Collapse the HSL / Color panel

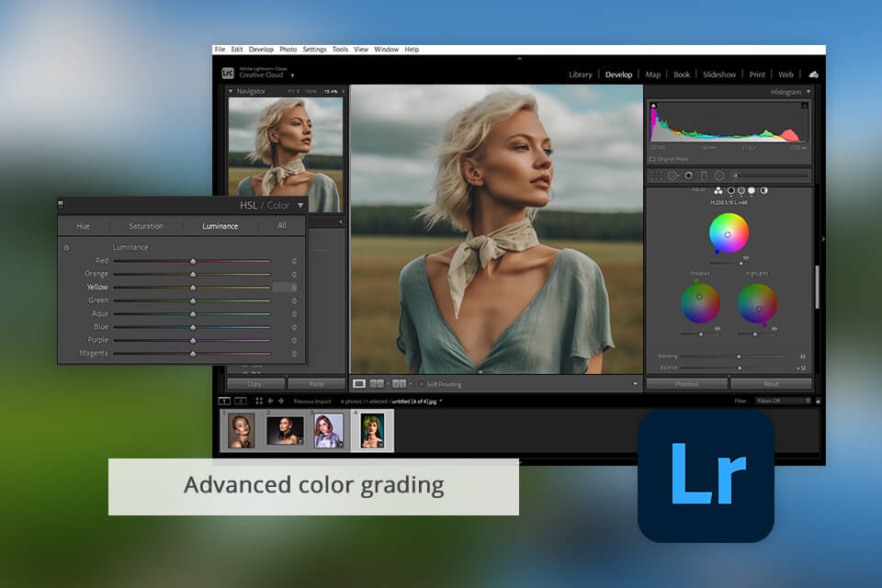click(300, 206)
